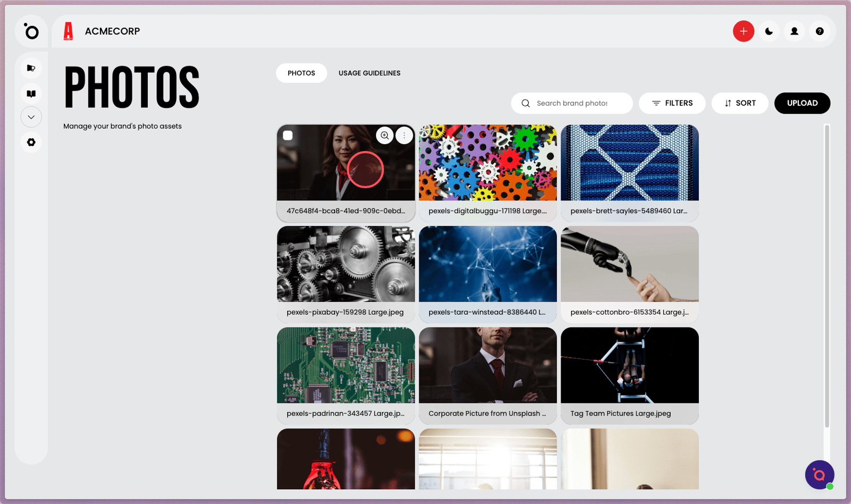The height and width of the screenshot is (504, 851).
Task: Click the zoom magnifier on first photo
Action: point(385,136)
